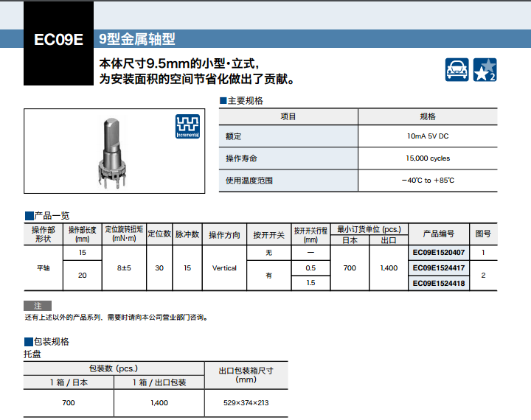This screenshot has height=420, width=531.
Task: Open product number EC09E1524417
Action: (x=438, y=267)
